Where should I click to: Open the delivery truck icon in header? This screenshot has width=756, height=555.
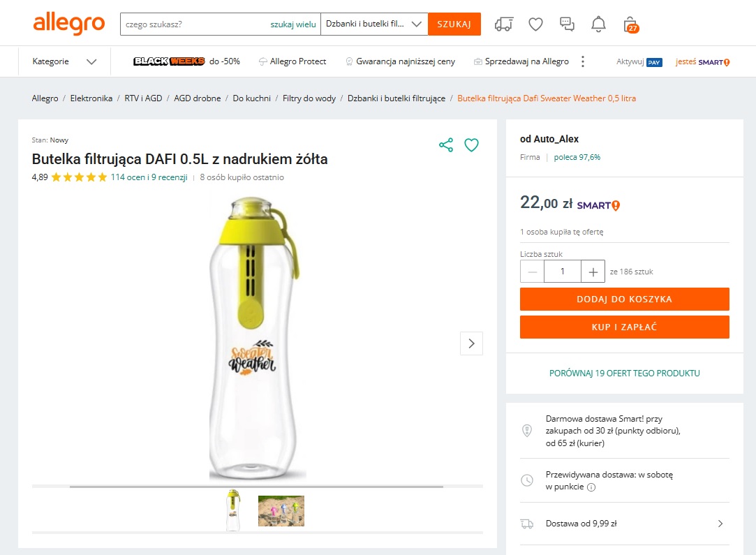[503, 24]
